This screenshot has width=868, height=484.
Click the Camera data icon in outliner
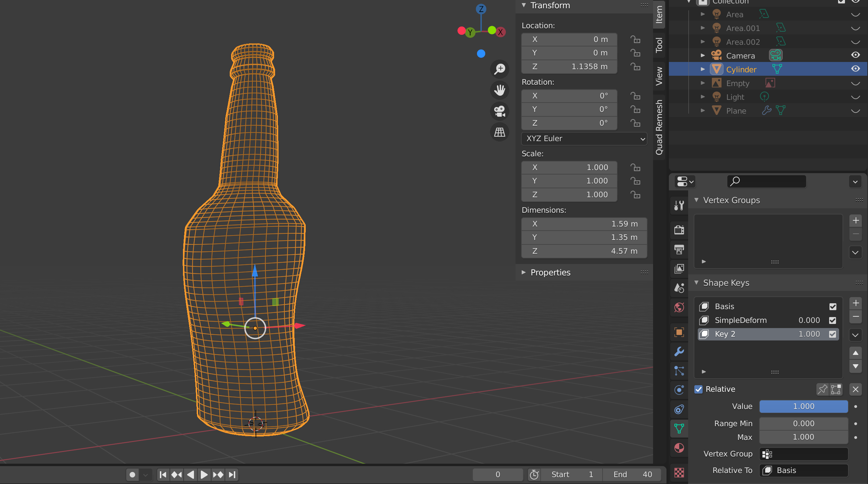point(776,55)
